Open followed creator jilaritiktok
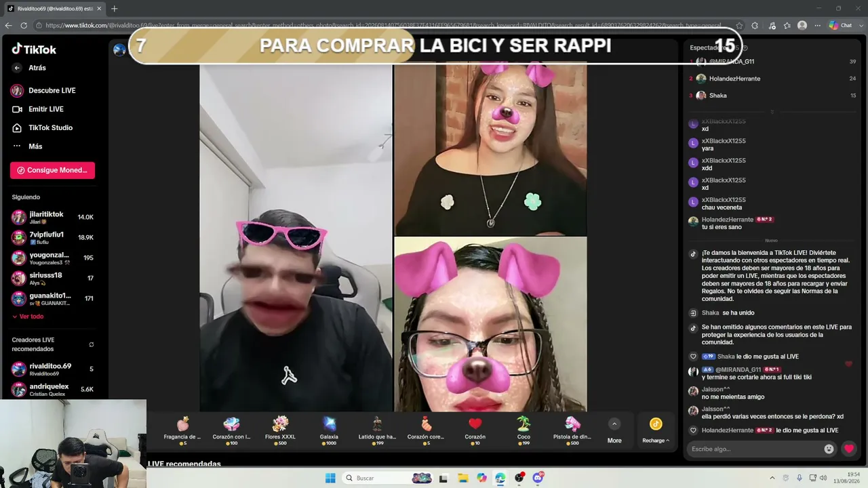This screenshot has width=868, height=488. pyautogui.click(x=52, y=217)
